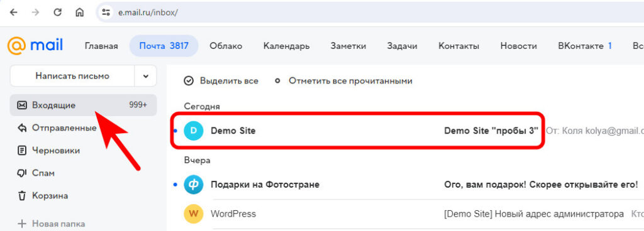The image size is (644, 231).
Task: Open the Главная tab
Action: 101,46
